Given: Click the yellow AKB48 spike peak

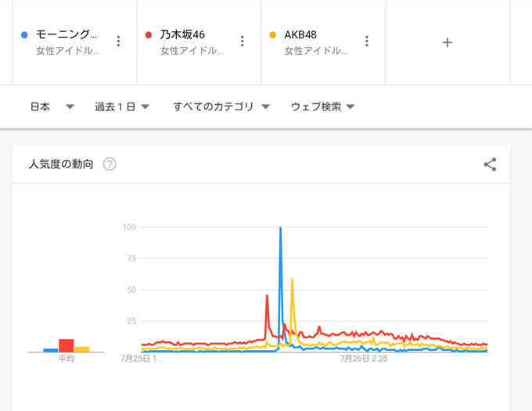Looking at the screenshot, I should pos(292,279).
